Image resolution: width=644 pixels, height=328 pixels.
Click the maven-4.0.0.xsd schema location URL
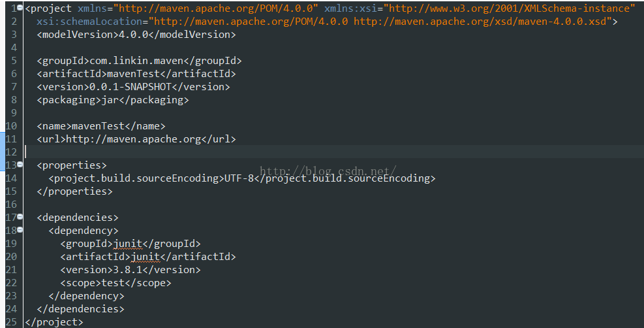(x=480, y=22)
